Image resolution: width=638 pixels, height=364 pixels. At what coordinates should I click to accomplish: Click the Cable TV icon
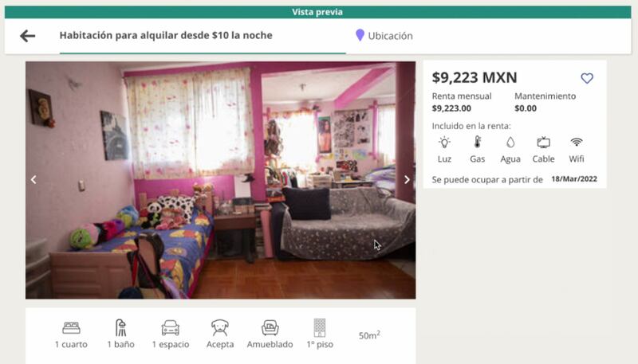pyautogui.click(x=543, y=143)
